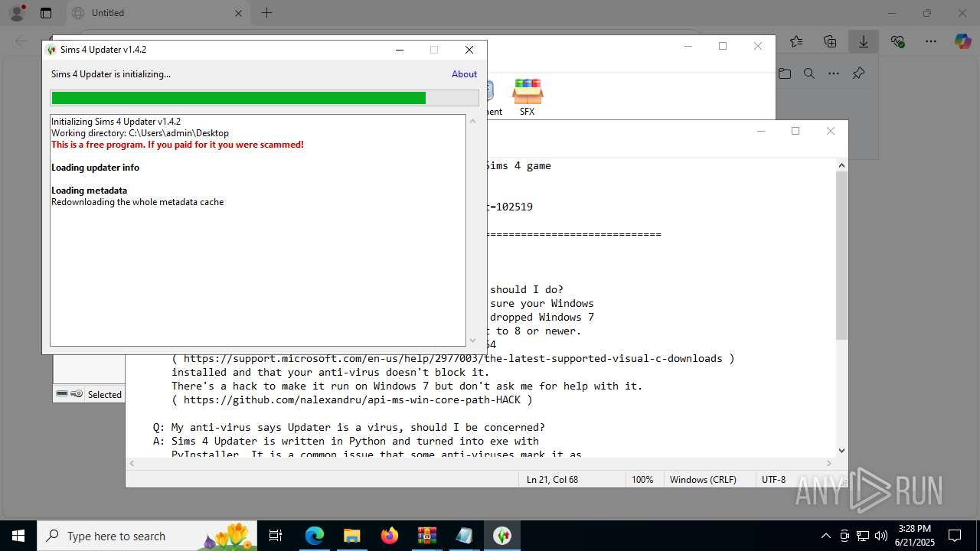Click Edge back navigation arrow
The image size is (980, 551).
pos(21,41)
